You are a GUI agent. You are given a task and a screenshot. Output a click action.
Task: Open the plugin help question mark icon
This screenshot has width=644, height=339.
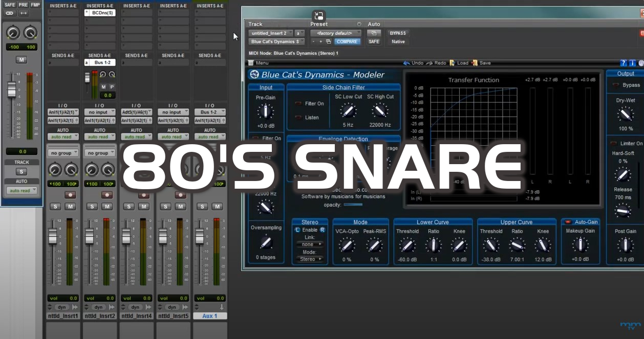[x=624, y=63]
